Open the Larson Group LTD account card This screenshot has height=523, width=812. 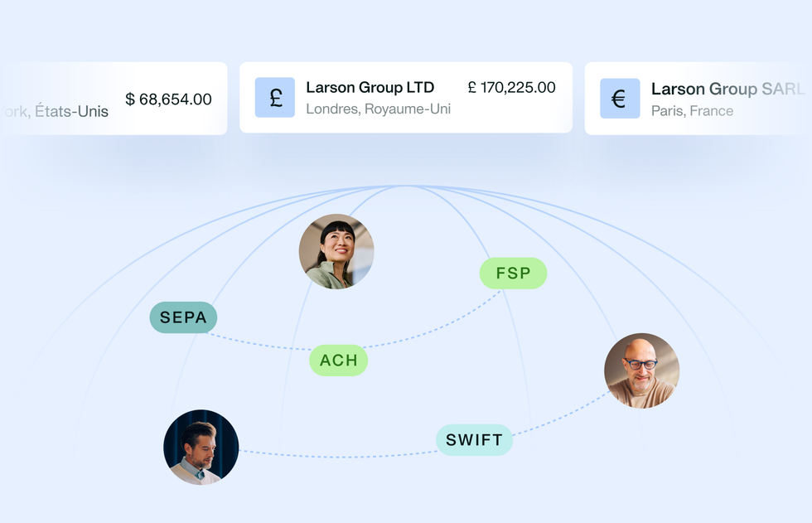click(x=406, y=98)
